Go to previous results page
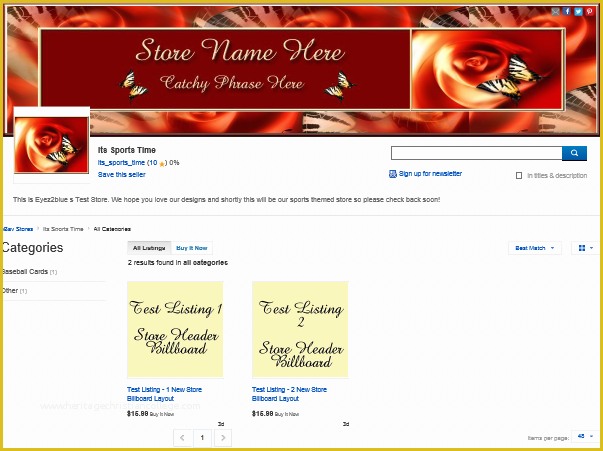603x451 pixels. pos(183,438)
